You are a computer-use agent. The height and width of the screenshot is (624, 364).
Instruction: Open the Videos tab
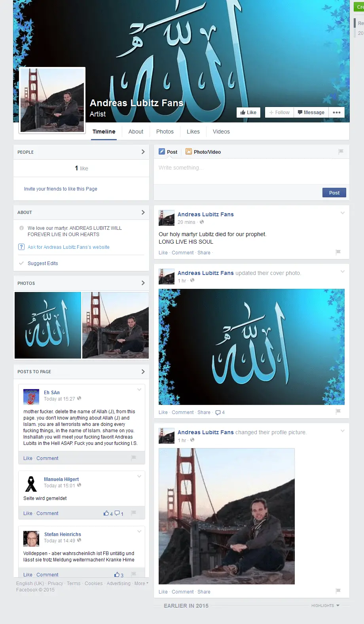click(221, 132)
